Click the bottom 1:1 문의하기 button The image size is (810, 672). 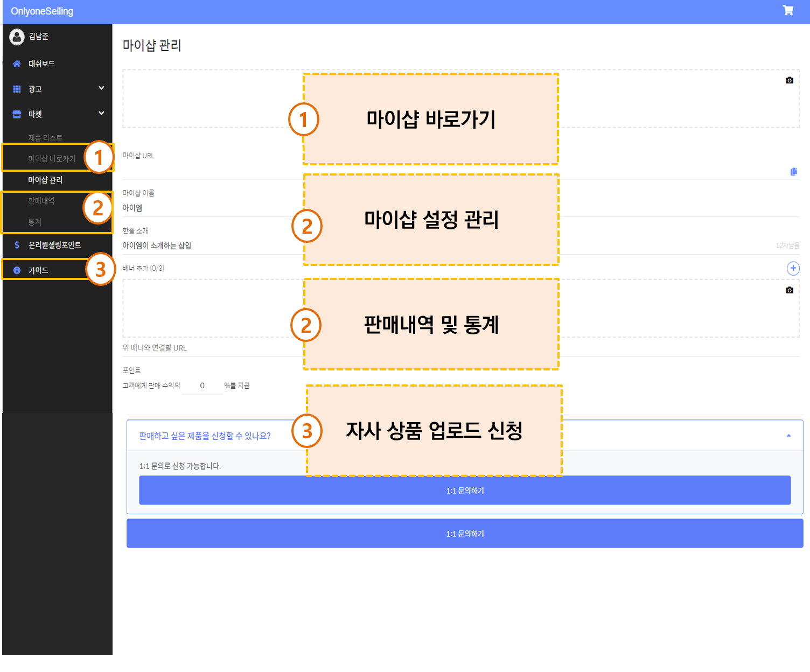pos(464,534)
